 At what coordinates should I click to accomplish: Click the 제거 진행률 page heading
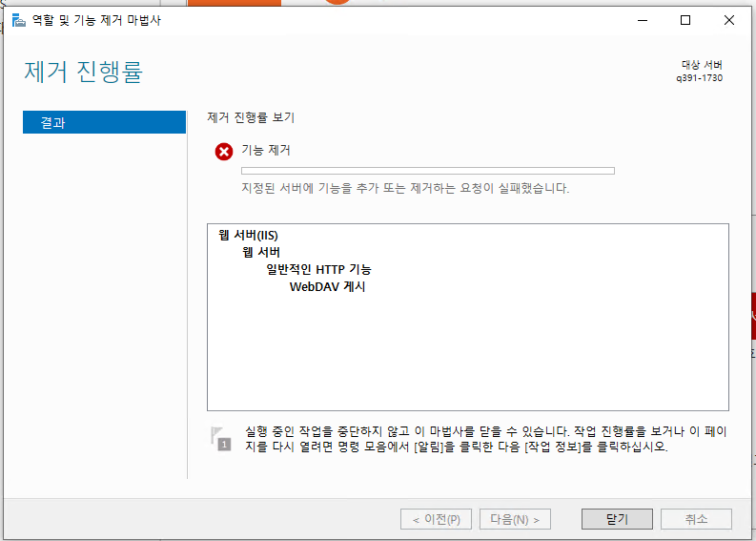pyautogui.click(x=83, y=72)
